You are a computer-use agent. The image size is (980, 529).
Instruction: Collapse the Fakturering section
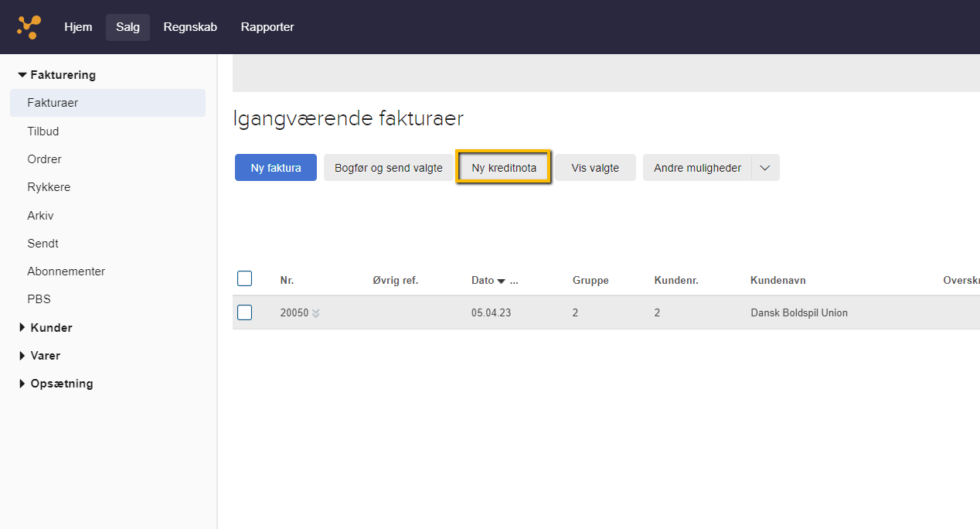[22, 75]
